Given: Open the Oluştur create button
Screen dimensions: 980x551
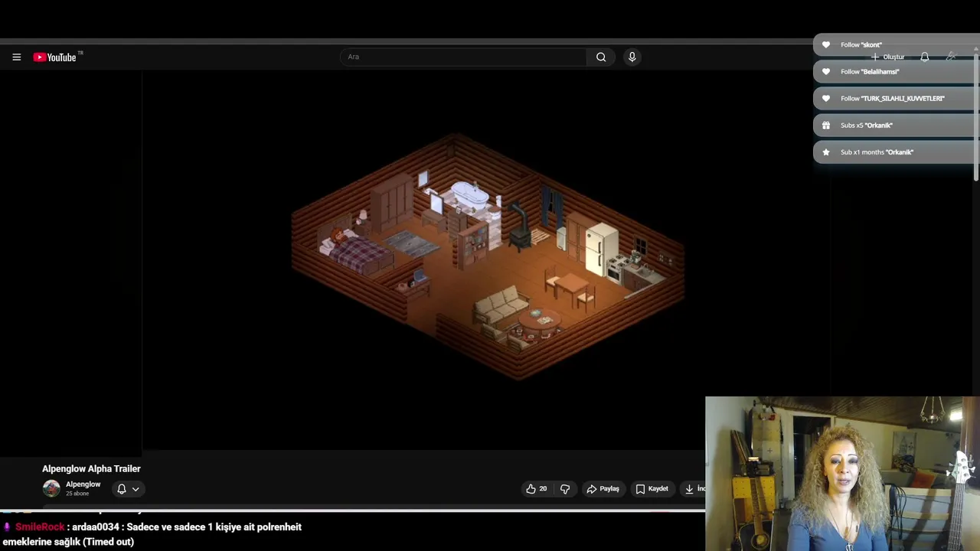Looking at the screenshot, I should coord(888,57).
